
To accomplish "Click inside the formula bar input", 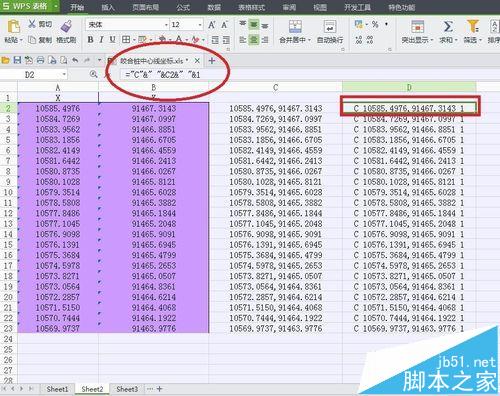I will tap(310, 74).
